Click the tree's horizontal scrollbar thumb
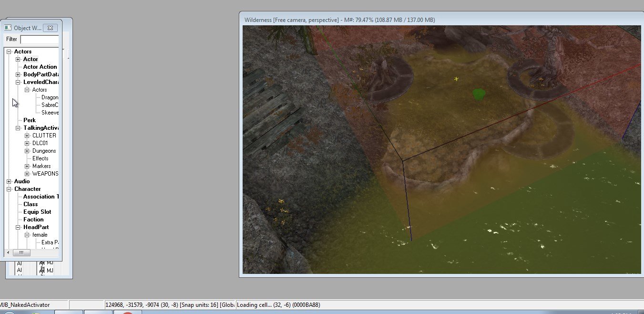This screenshot has height=314, width=644. click(x=21, y=252)
